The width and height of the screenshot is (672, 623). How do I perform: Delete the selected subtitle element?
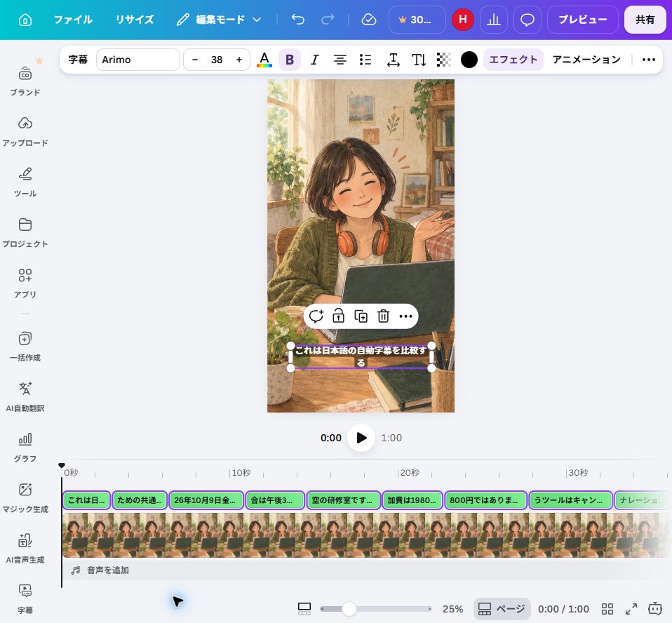tap(383, 316)
